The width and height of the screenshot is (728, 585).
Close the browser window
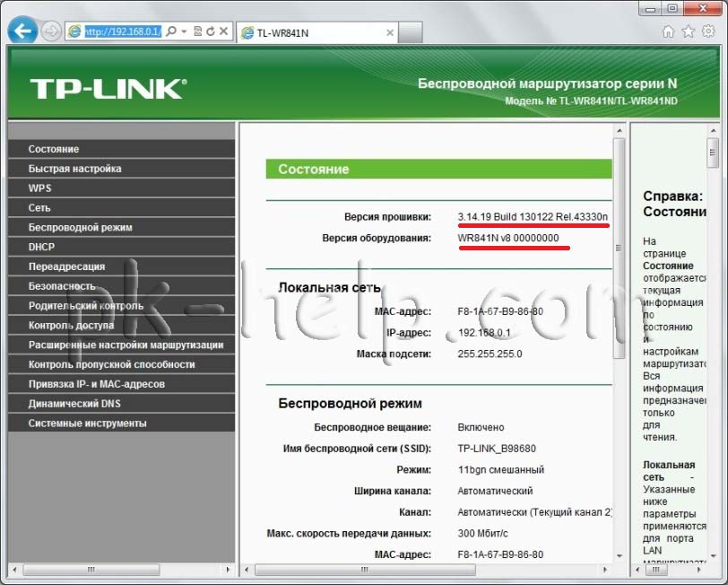coord(703,8)
